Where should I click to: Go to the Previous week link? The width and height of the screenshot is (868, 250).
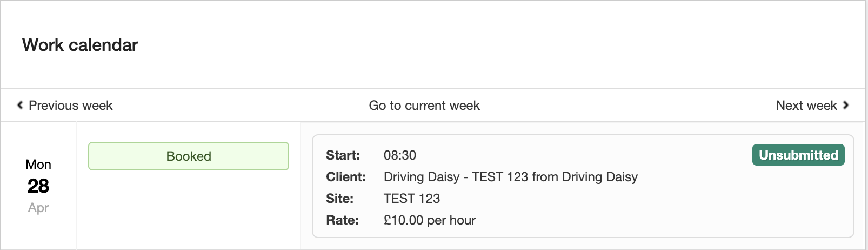70,106
